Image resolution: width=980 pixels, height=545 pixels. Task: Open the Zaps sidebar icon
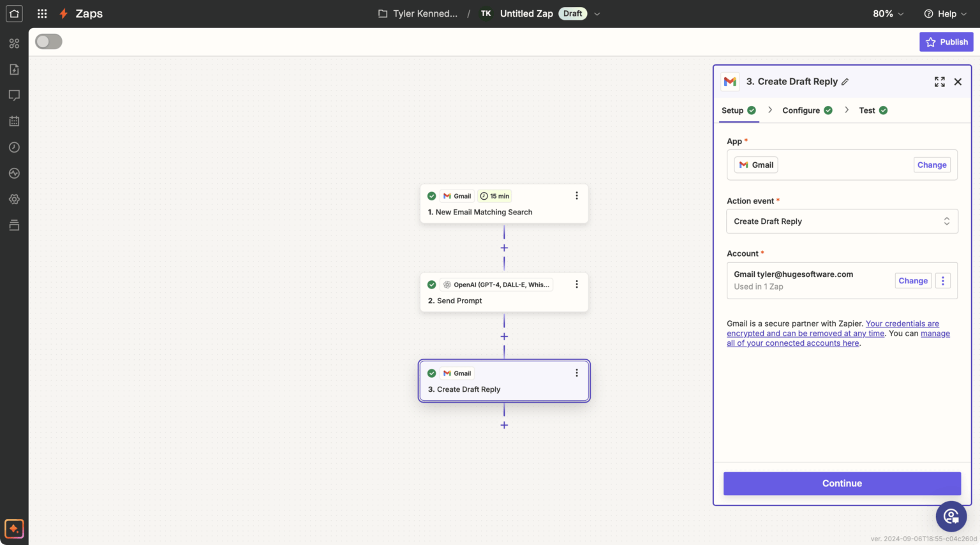click(x=14, y=69)
